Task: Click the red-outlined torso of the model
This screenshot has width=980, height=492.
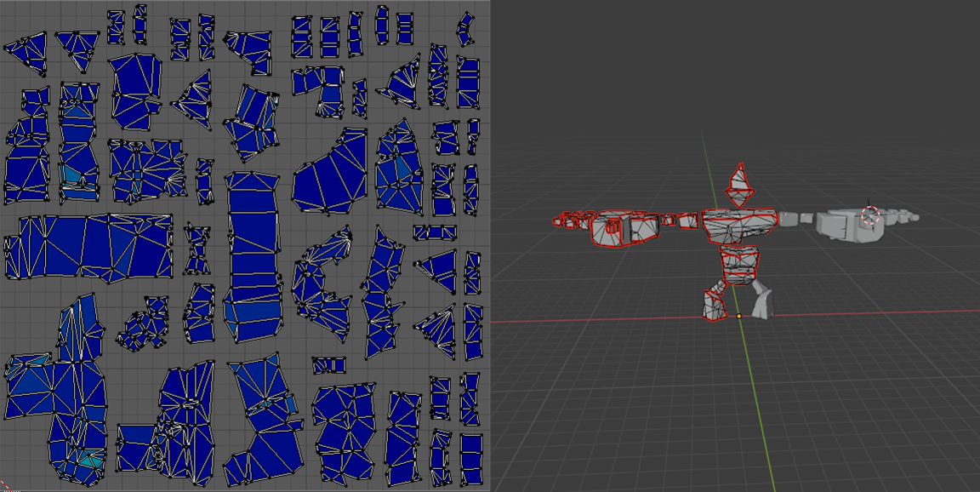Action: pyautogui.click(x=738, y=226)
